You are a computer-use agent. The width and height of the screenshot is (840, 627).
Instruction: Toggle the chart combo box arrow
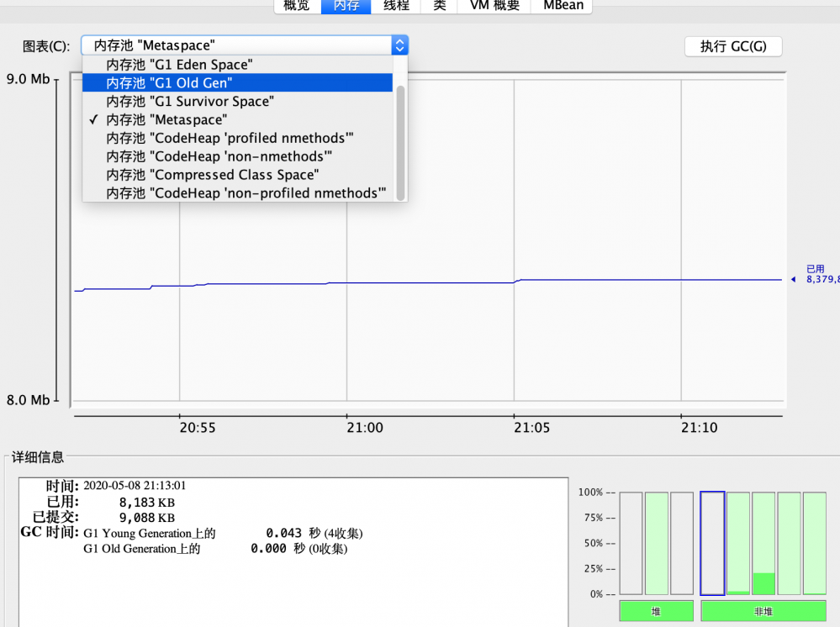[399, 45]
